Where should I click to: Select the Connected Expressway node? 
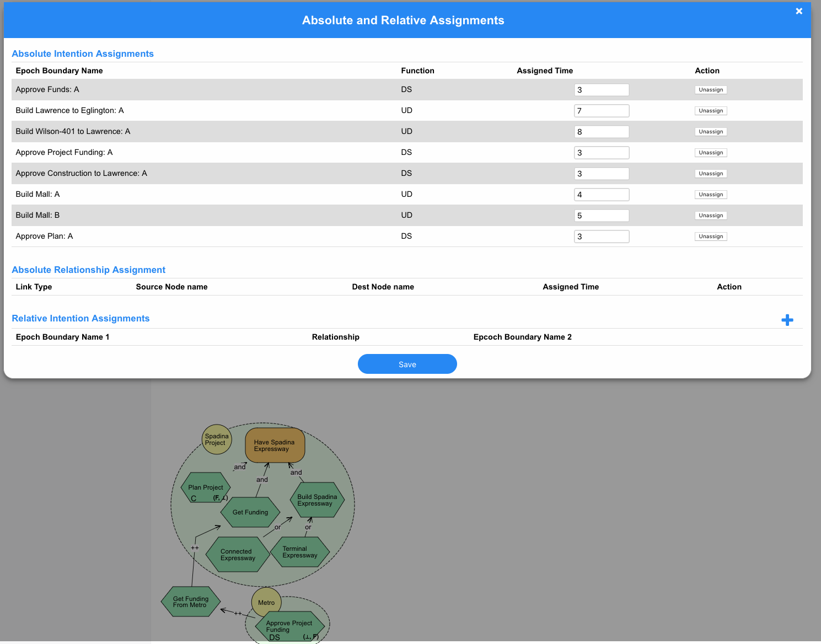[x=238, y=555]
